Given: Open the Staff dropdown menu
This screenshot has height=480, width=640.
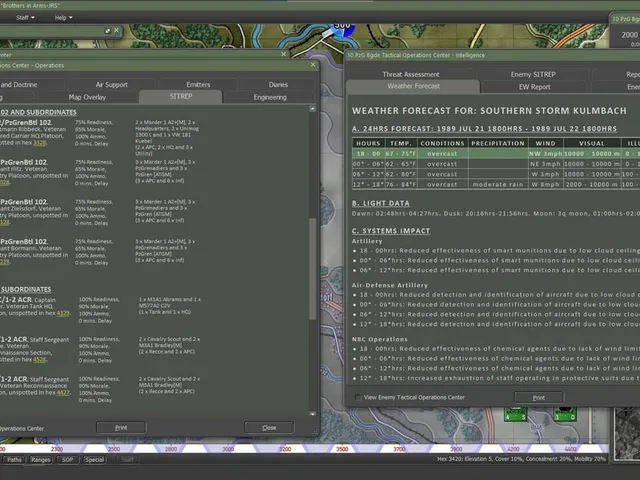Looking at the screenshot, I should (25, 18).
